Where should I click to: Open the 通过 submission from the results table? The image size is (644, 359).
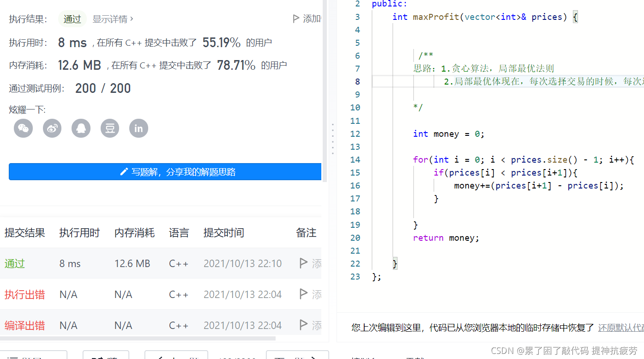pos(14,263)
